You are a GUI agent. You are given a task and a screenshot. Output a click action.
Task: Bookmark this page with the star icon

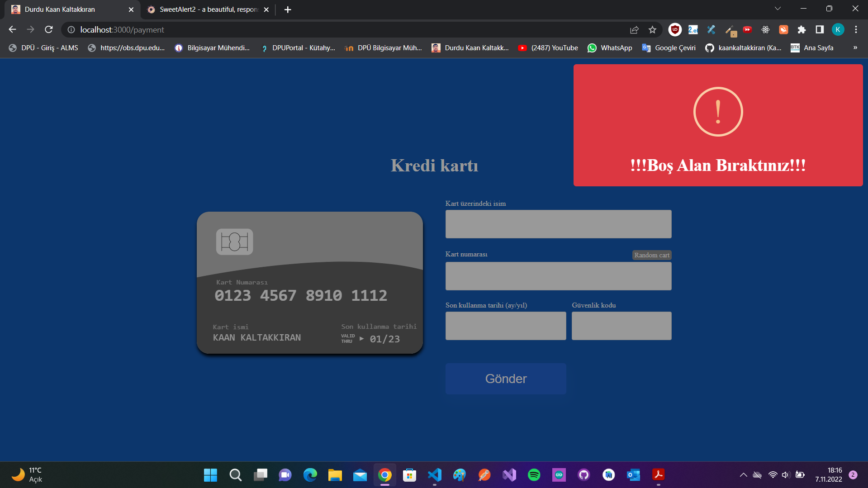[x=653, y=29]
